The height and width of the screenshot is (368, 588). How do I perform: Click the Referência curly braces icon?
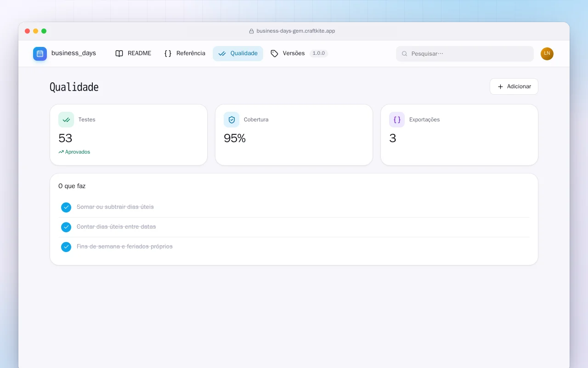168,53
